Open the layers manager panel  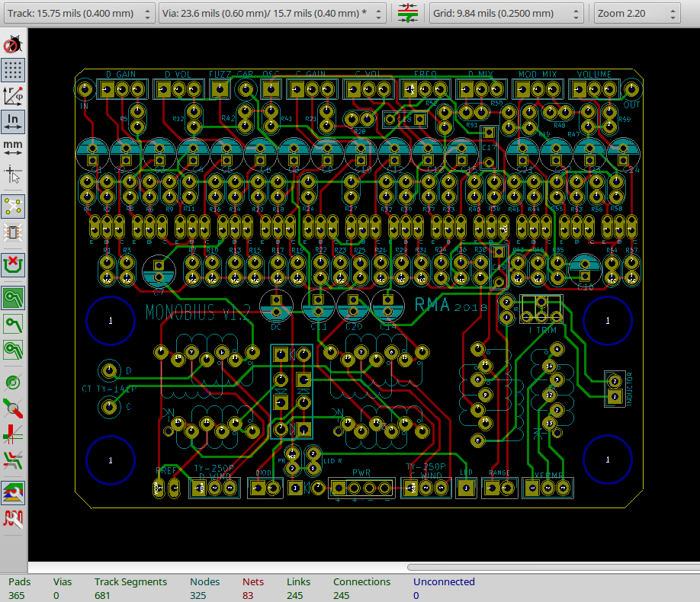click(13, 492)
